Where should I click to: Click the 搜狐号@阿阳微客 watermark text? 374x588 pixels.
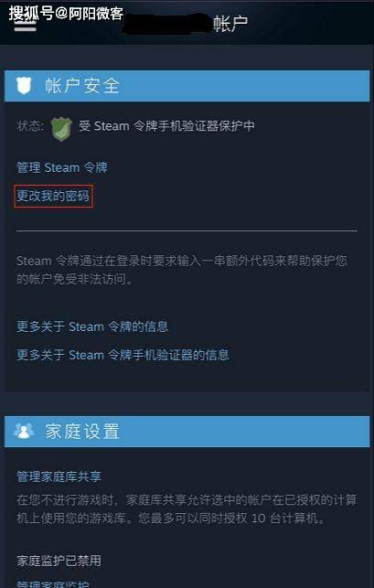tap(66, 14)
